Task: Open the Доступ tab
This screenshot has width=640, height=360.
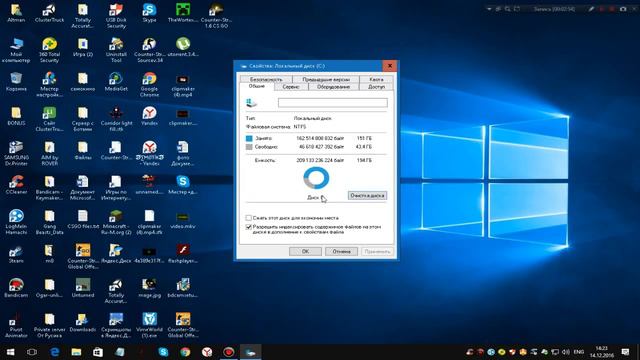Action: [376, 87]
